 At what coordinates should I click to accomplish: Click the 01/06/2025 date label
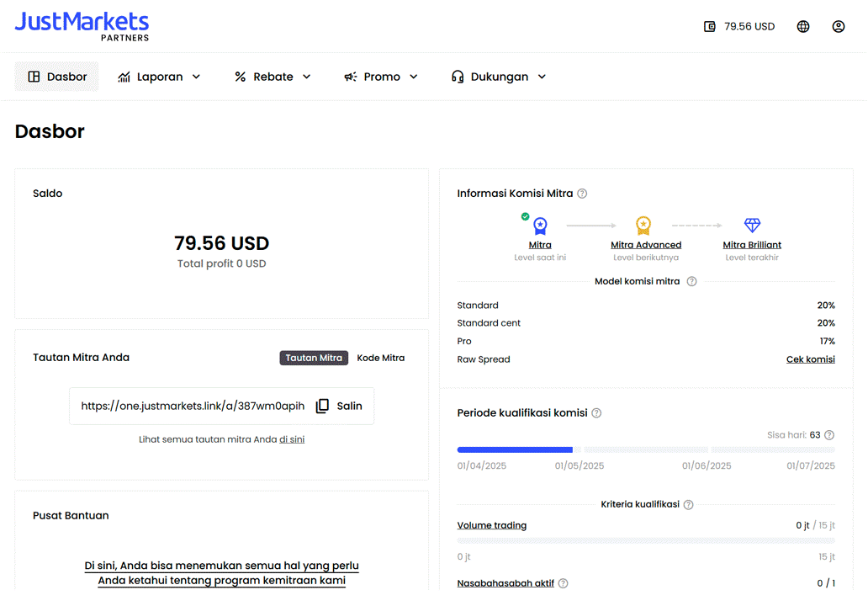pyautogui.click(x=707, y=465)
